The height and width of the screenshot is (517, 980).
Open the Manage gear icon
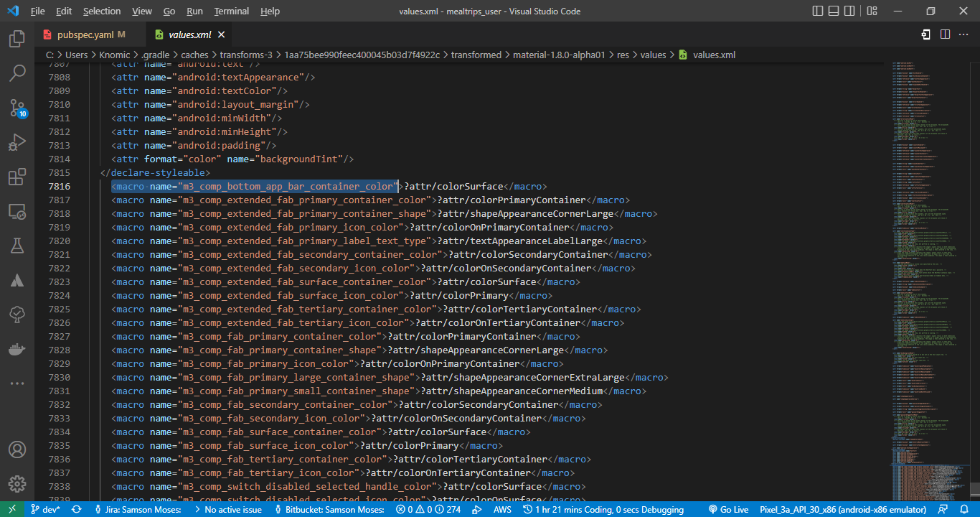coord(17,485)
